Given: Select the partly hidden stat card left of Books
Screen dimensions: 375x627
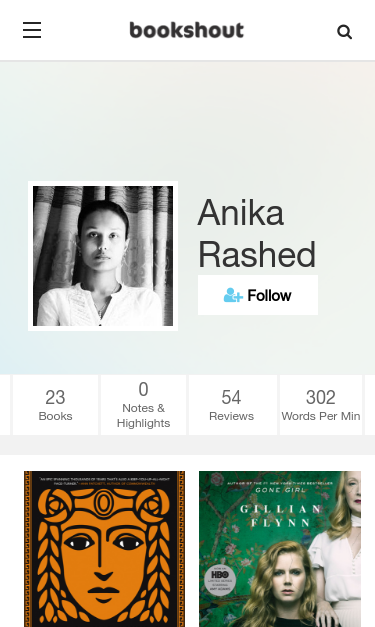Looking at the screenshot, I should click(5, 405).
